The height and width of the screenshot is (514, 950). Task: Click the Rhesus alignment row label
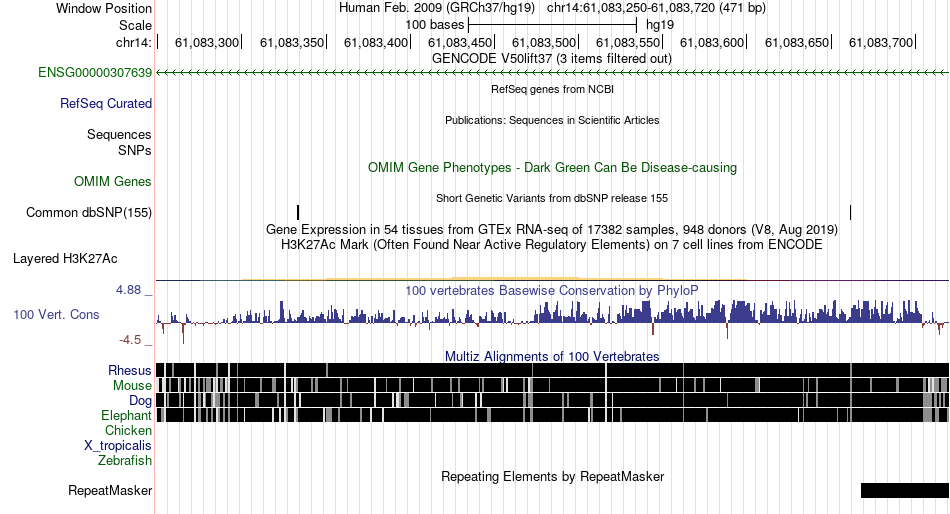coord(130,370)
